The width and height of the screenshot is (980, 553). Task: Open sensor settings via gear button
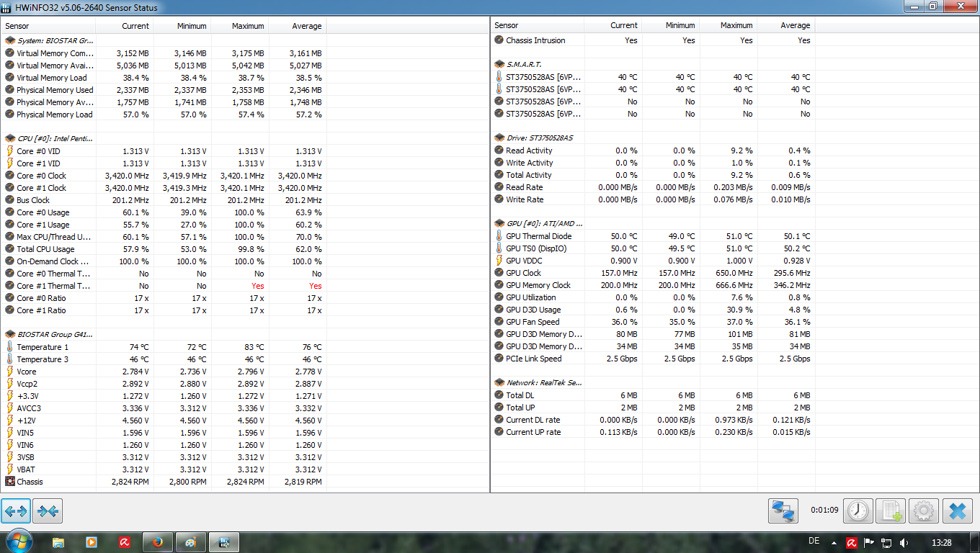click(924, 511)
